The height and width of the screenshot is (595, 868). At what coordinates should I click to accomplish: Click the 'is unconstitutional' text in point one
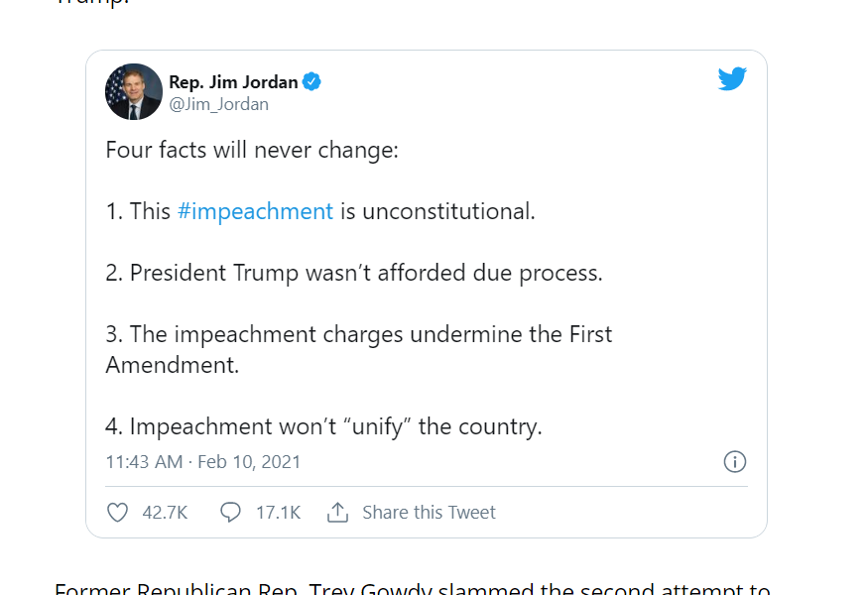tap(436, 211)
